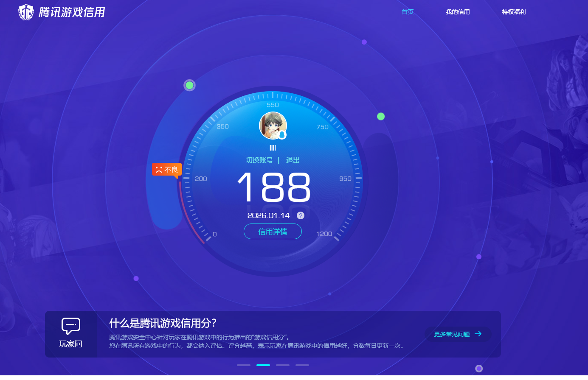This screenshot has height=380, width=588.
Task: Click the green orbit dot at upper left
Action: point(190,85)
